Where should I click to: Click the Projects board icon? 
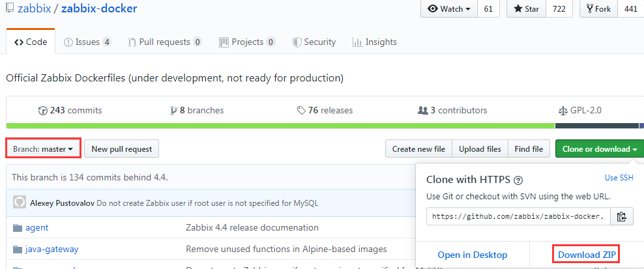point(224,42)
